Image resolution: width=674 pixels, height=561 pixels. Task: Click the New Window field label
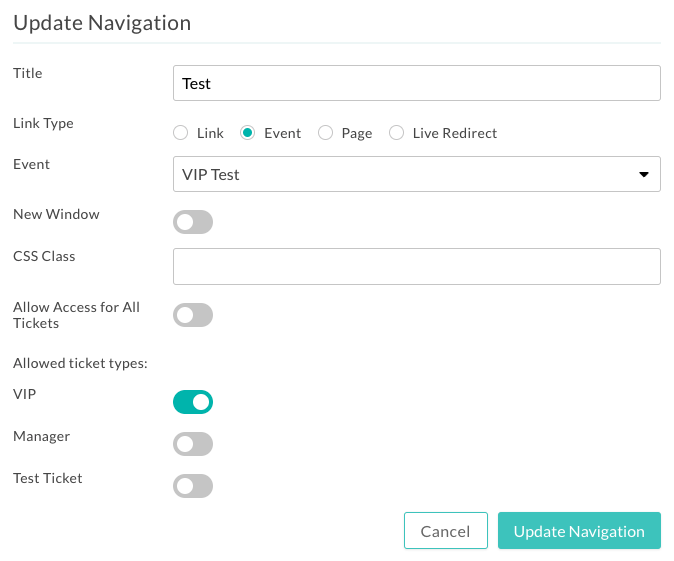tap(56, 214)
